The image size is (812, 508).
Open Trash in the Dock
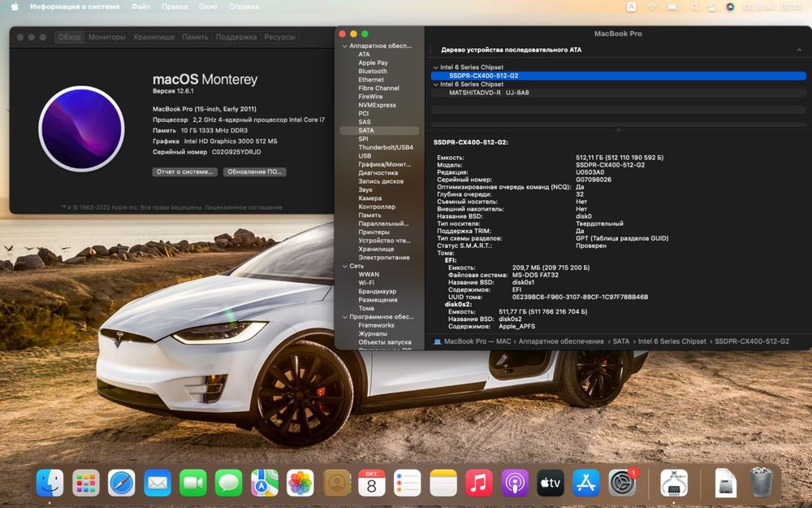[x=762, y=483]
